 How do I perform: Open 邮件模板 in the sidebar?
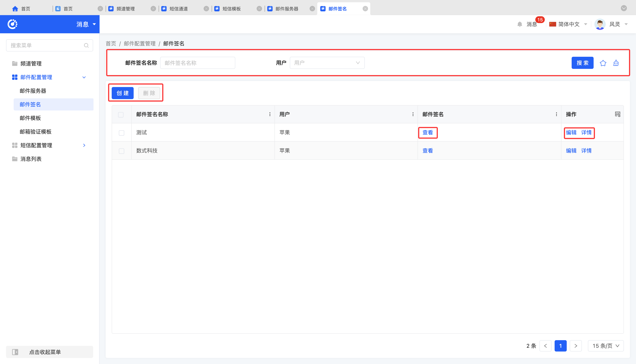click(x=30, y=118)
